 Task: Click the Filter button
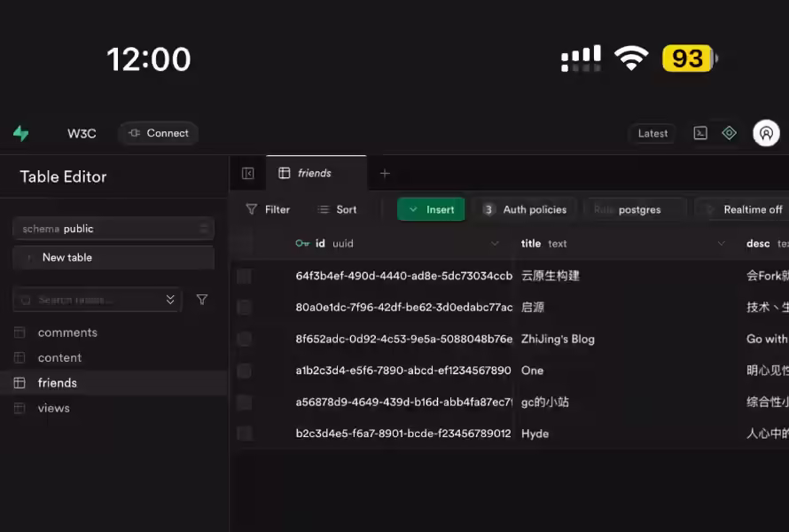pos(268,209)
